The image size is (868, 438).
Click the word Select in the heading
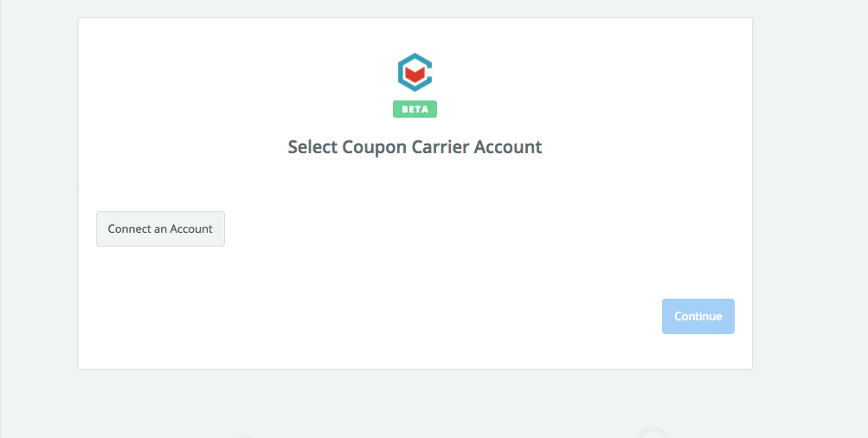[312, 147]
